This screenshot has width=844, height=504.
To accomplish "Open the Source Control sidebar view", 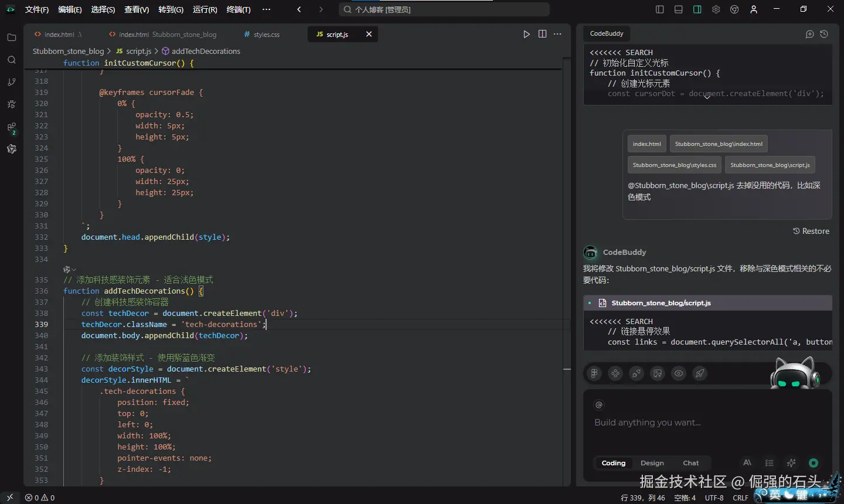I will coord(11,82).
